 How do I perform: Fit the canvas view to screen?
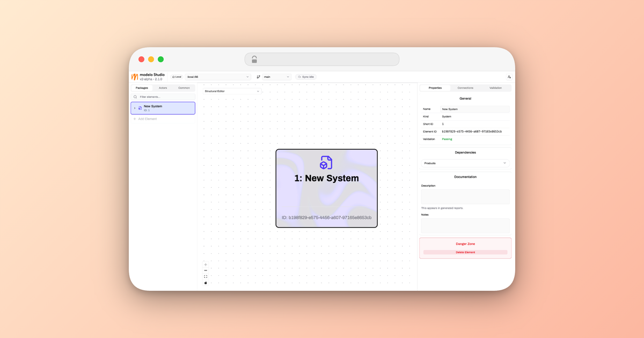point(206,277)
